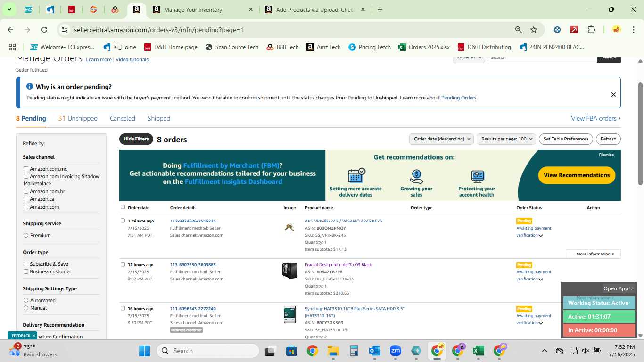Viewport: 644px width, 362px height.
Task: Click View Recommendations button
Action: click(x=577, y=175)
